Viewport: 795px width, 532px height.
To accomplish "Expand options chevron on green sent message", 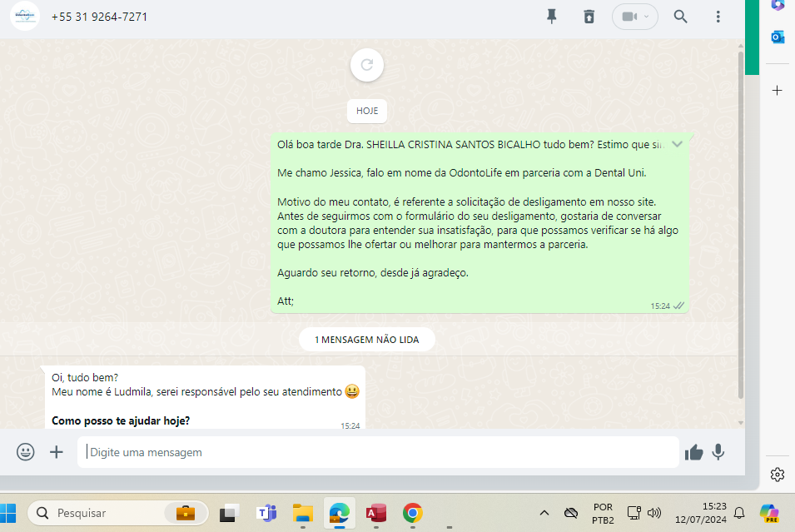I will coord(677,145).
